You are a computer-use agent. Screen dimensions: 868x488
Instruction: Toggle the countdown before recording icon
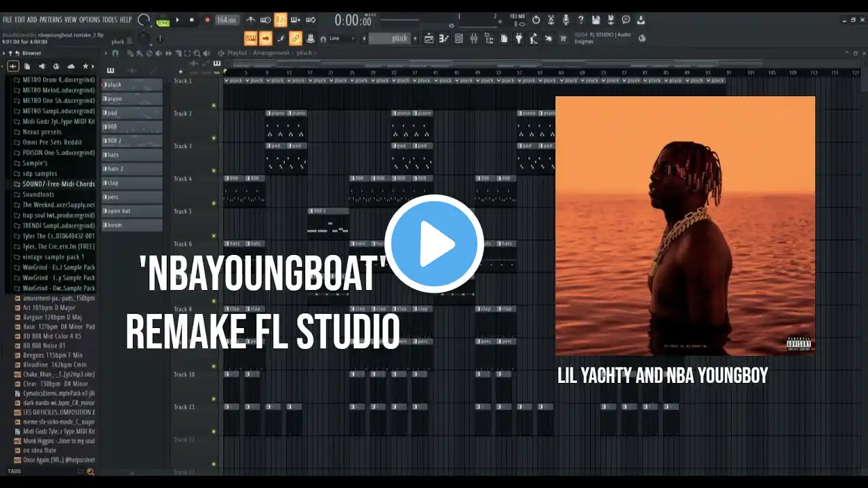coord(281,20)
